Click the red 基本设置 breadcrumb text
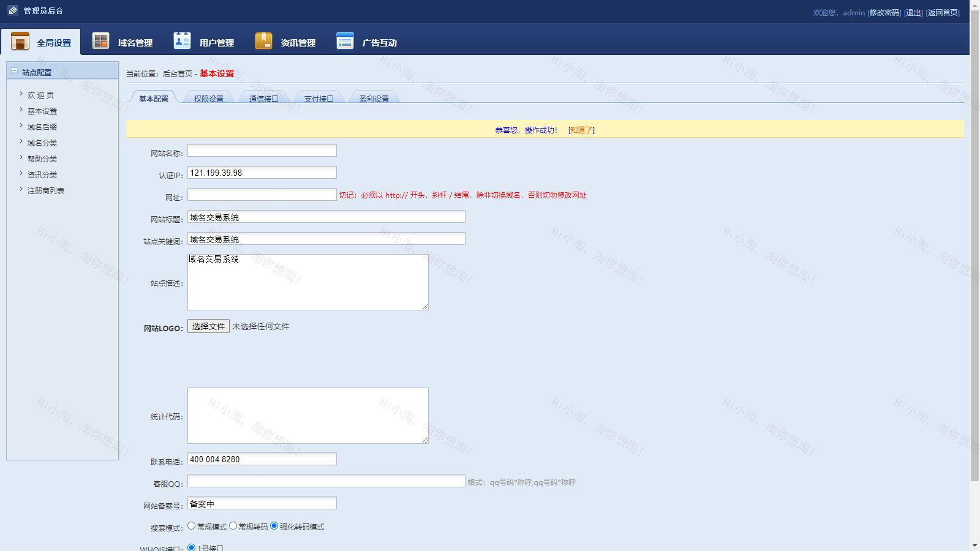Image resolution: width=980 pixels, height=551 pixels. pos(217,73)
